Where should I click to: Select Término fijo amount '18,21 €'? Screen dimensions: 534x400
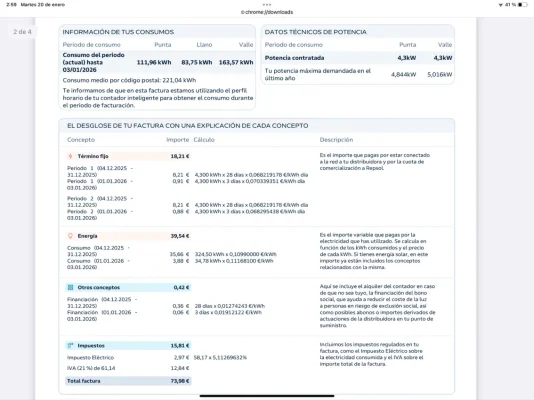coord(180,156)
